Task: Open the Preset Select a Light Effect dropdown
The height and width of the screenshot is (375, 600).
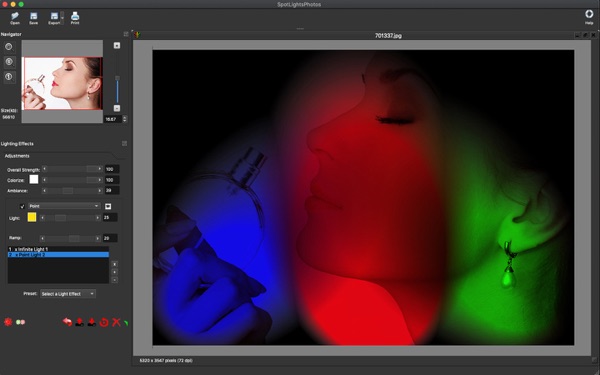Action: point(68,294)
